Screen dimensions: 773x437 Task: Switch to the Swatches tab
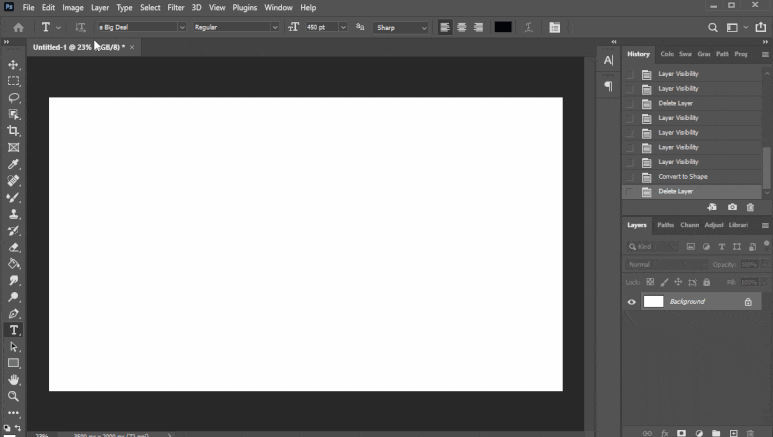[685, 54]
